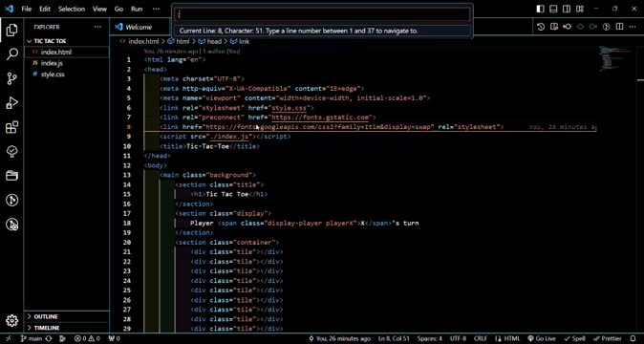
Task: Switch to the Welcome tab
Action: point(138,27)
